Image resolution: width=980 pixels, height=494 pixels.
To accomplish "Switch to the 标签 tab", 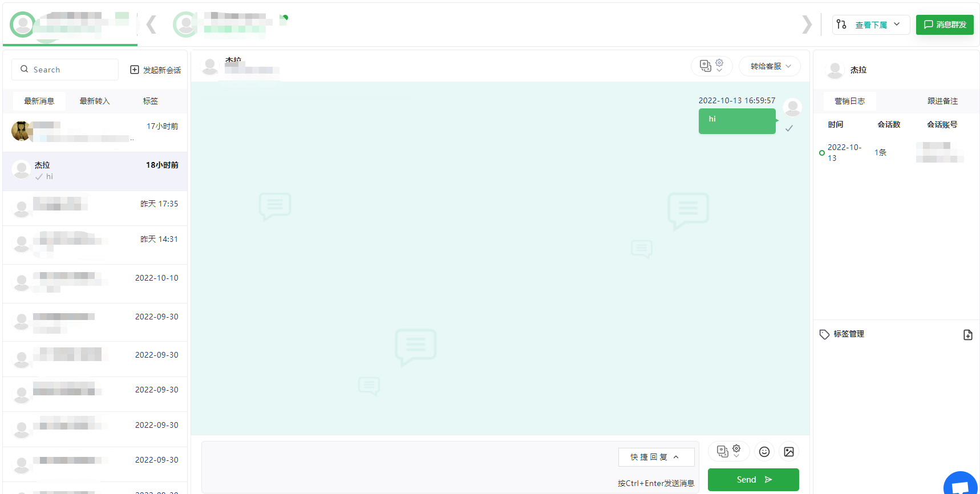I will coord(151,101).
